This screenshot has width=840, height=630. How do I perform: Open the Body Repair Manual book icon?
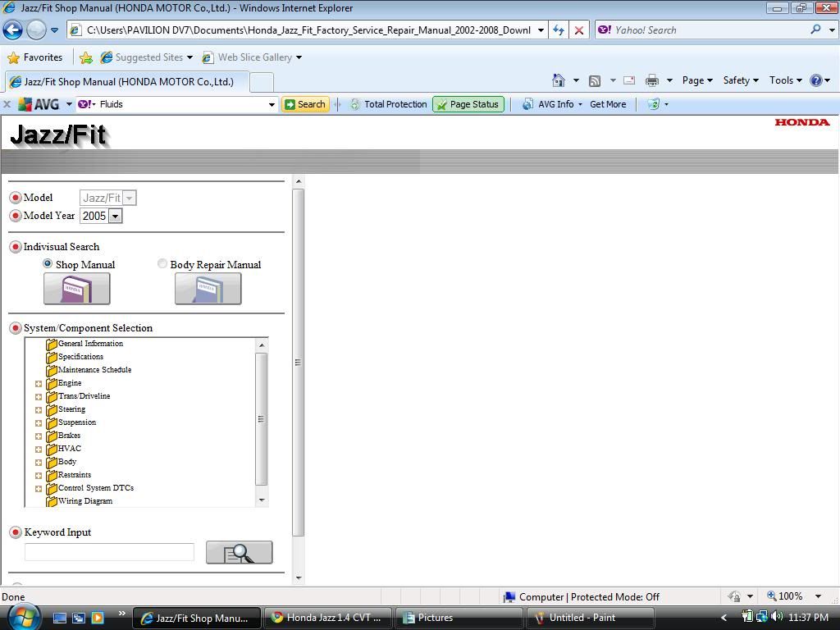click(x=208, y=289)
